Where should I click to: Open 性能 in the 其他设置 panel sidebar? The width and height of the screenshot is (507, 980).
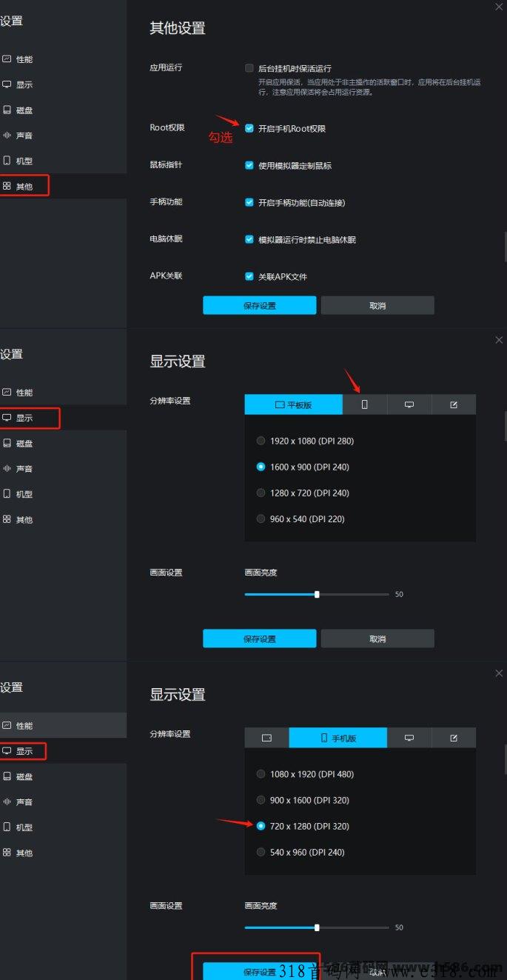(24, 59)
